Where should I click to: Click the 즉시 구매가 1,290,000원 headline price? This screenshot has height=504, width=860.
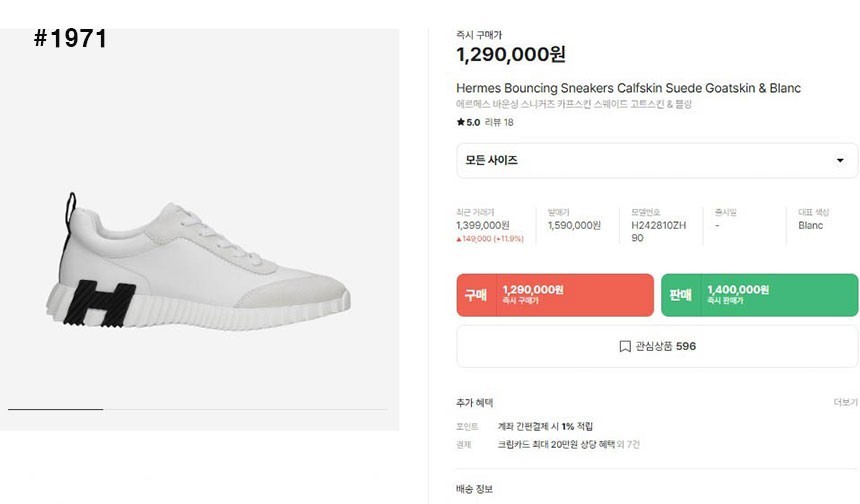click(510, 55)
